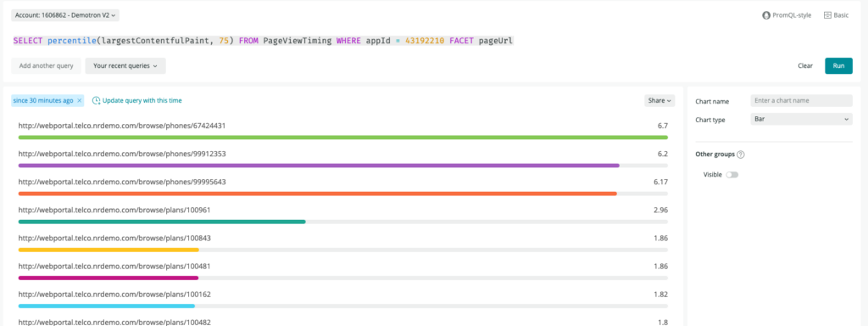Image resolution: width=868 pixels, height=326 pixels.
Task: Toggle the Visible switch for Other groups
Action: pos(732,175)
